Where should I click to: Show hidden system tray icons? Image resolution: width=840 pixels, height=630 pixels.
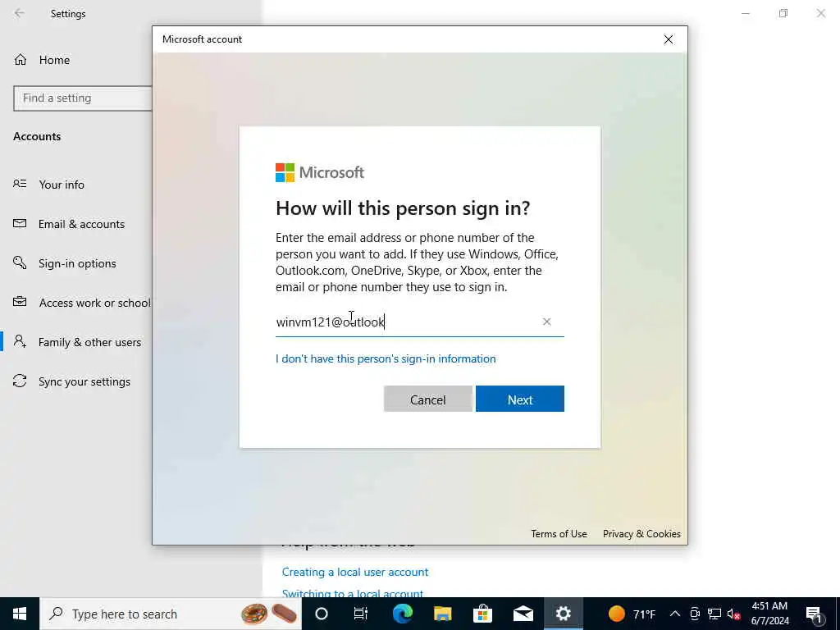coord(675,614)
